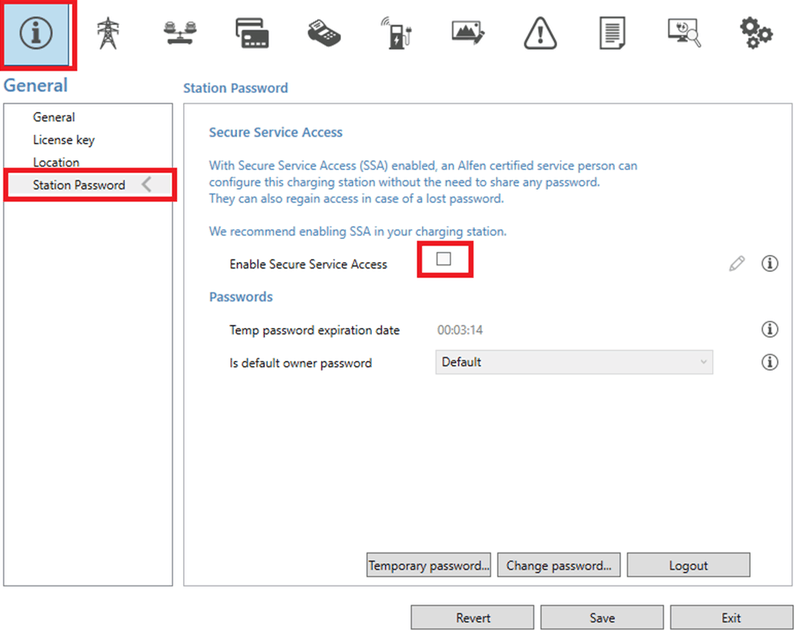800x644 pixels.
Task: Click the 'Enable Secure Service Access' label
Action: click(x=308, y=264)
